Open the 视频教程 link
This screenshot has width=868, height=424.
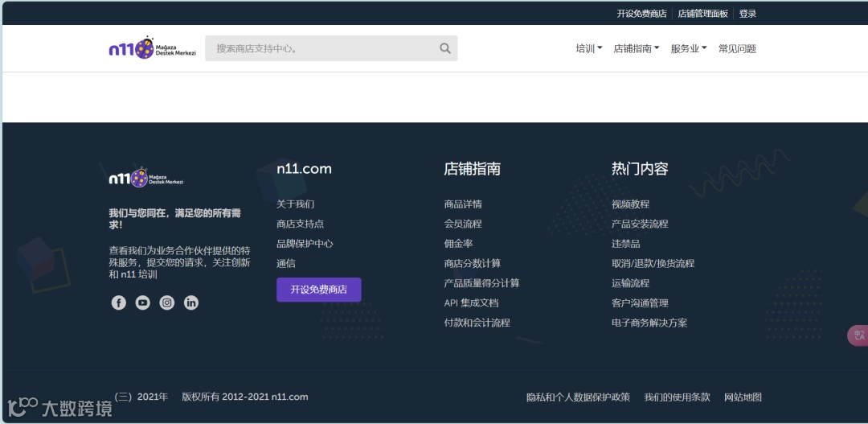coord(631,204)
